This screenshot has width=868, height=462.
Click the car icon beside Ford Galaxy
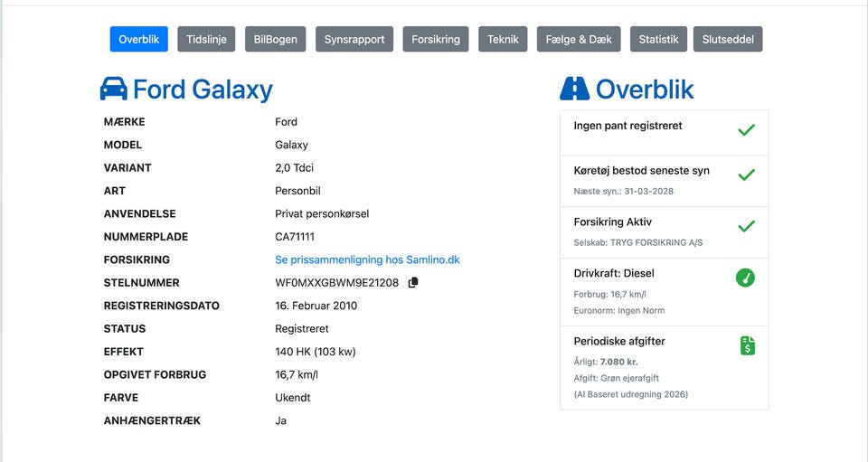pos(114,89)
